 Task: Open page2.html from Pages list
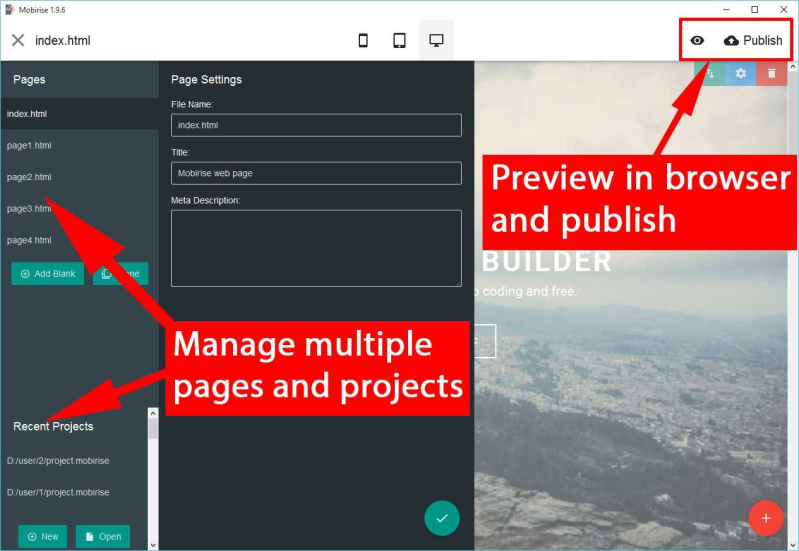pos(79,177)
